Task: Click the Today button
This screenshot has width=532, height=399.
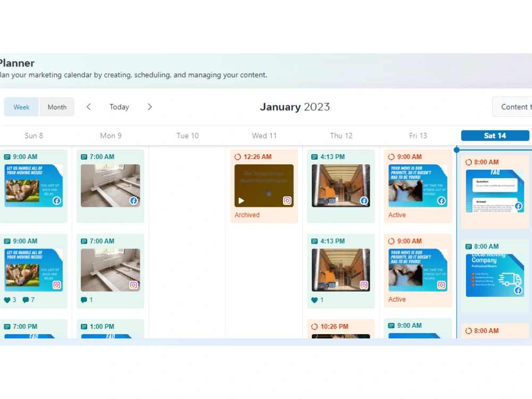Action: click(119, 107)
